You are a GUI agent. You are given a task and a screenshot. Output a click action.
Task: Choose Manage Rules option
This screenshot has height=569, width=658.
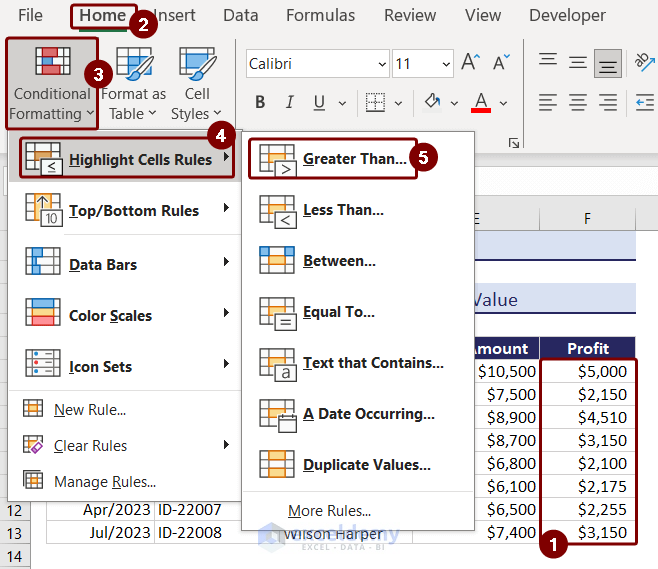point(125,481)
